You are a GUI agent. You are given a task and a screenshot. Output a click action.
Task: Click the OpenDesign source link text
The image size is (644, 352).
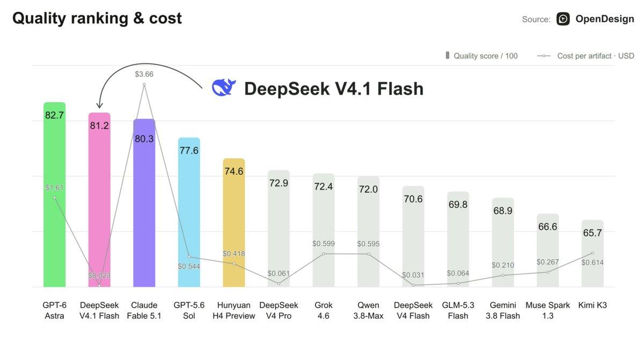pos(605,19)
